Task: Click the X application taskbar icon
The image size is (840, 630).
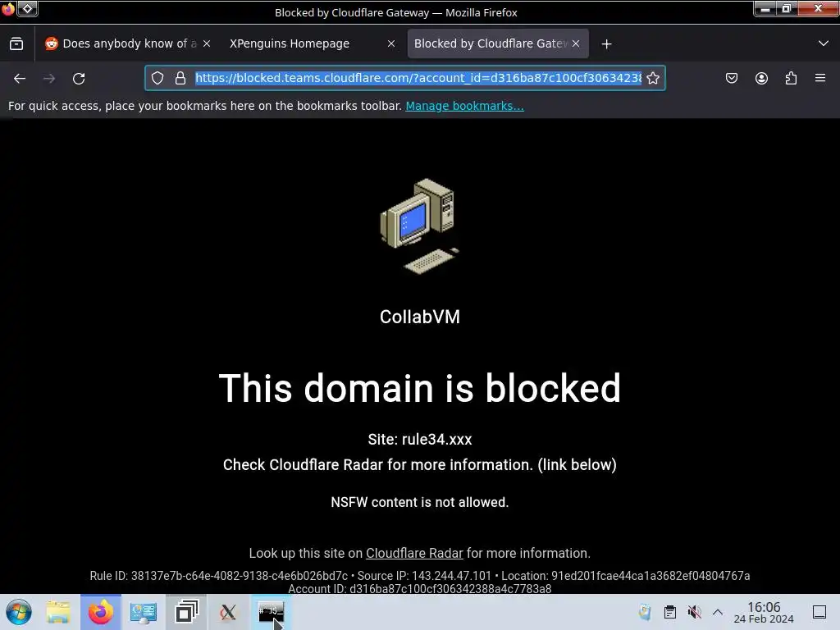Action: 228,612
